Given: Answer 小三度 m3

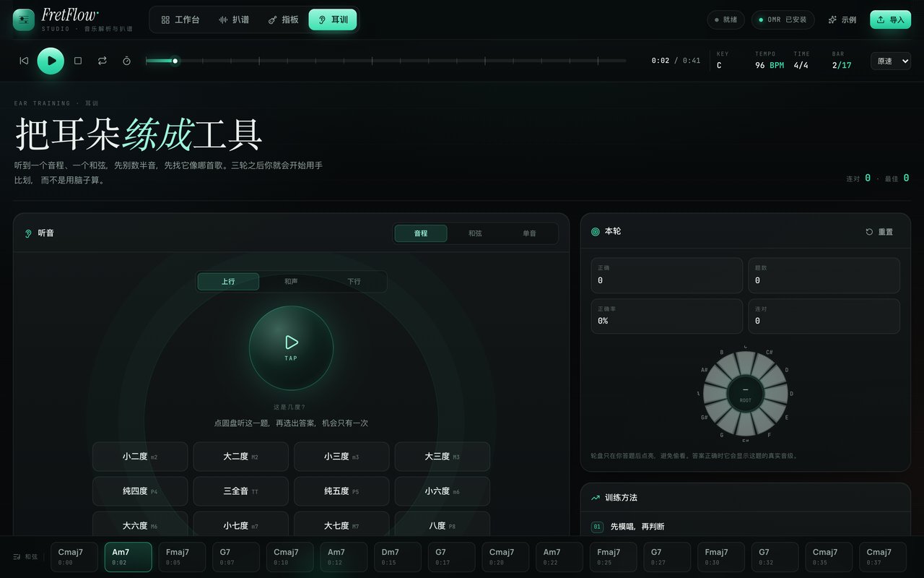Looking at the screenshot, I should [x=341, y=457].
